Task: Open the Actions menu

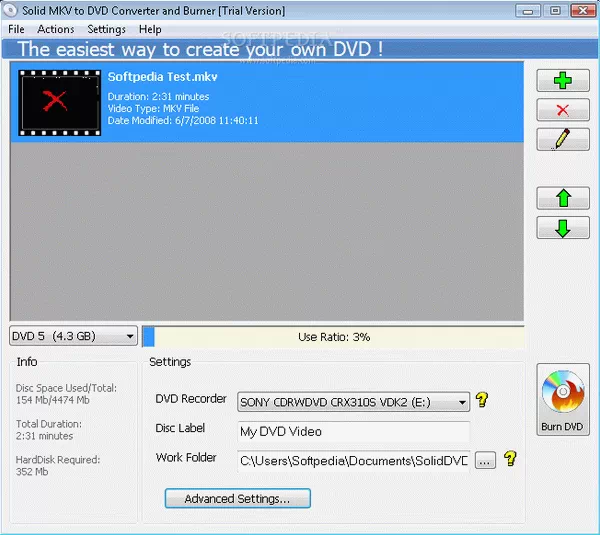Action: click(56, 30)
